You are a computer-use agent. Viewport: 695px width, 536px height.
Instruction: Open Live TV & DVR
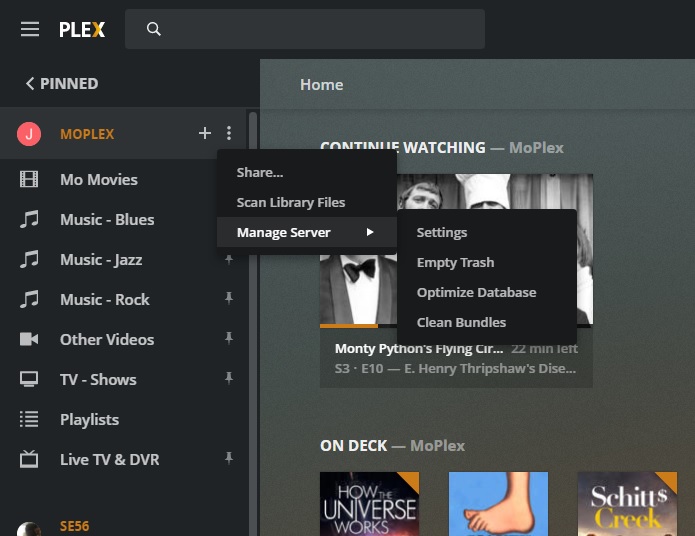tap(109, 459)
